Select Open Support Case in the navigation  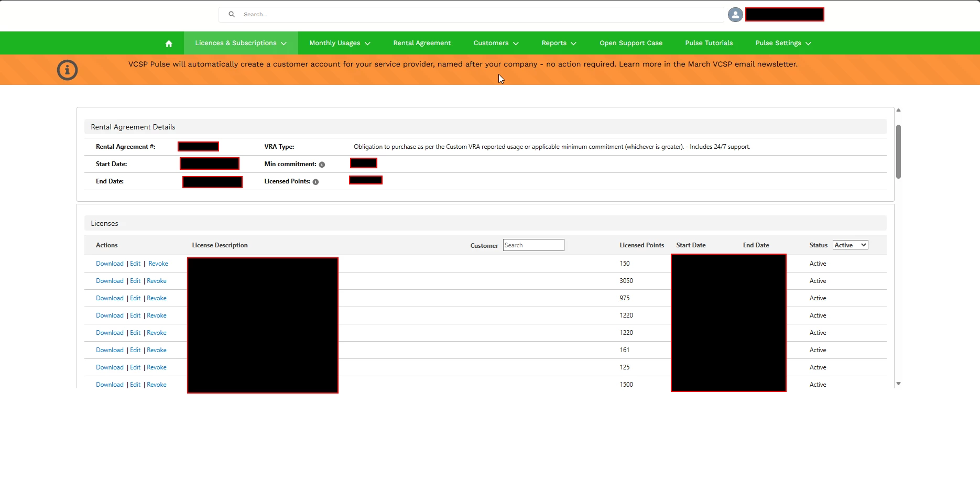[631, 43]
